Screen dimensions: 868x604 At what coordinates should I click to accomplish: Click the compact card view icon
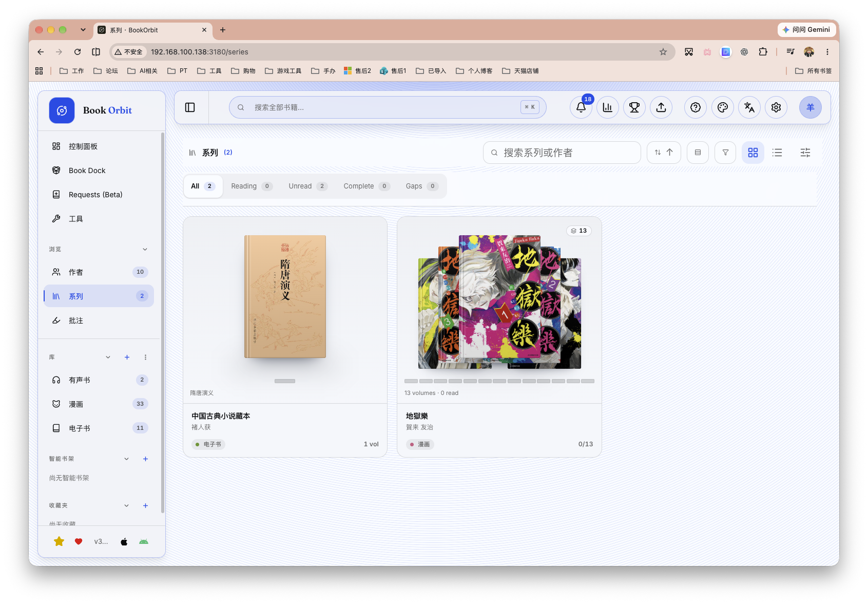(698, 153)
